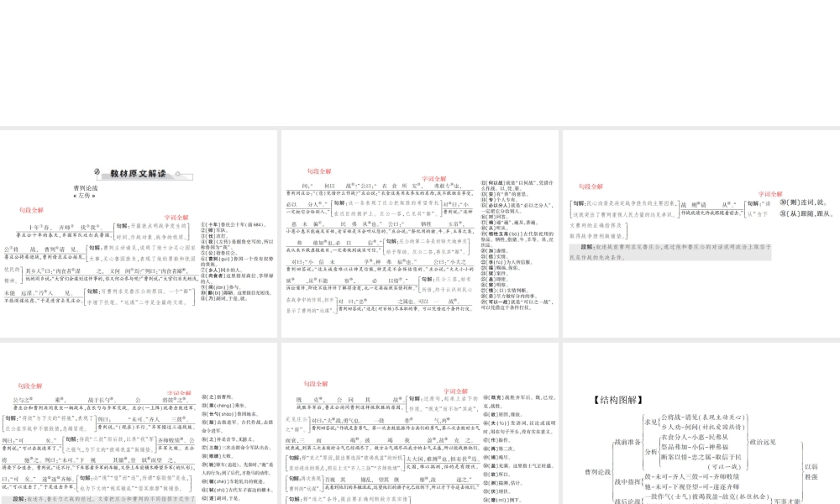Screen dimensions: 840x504
Task: Click the 曹刿论战 title above《左传》
Action: 85,188
